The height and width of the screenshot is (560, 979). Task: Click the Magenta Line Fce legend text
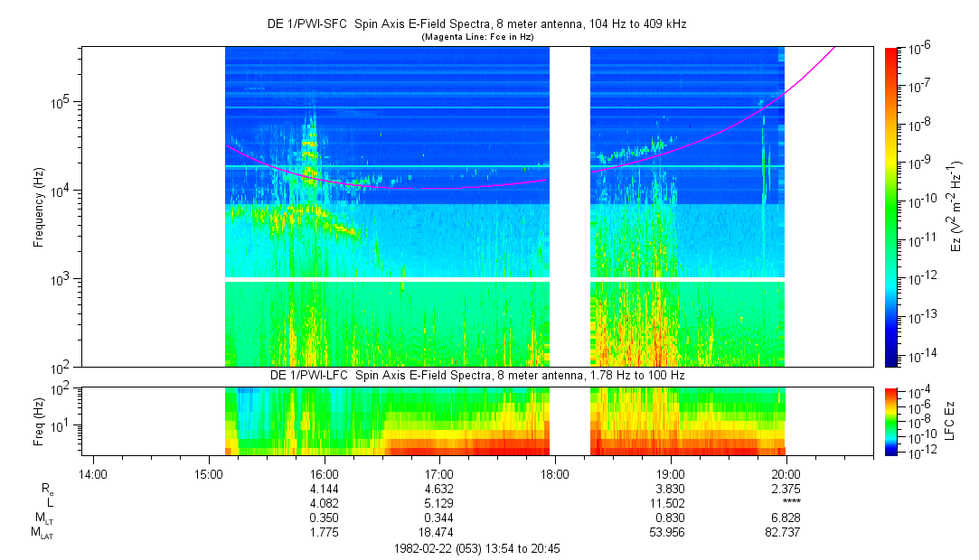pyautogui.click(x=477, y=37)
